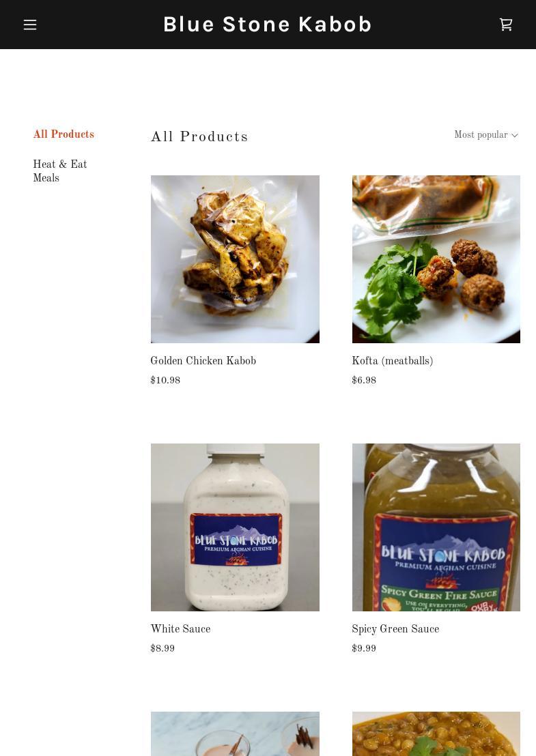Click the $8.99 White Sauce price
Screen dimensions: 536x756
click(163, 649)
